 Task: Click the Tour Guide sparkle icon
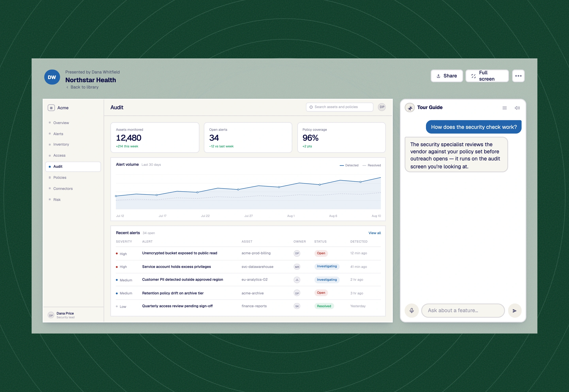click(410, 107)
